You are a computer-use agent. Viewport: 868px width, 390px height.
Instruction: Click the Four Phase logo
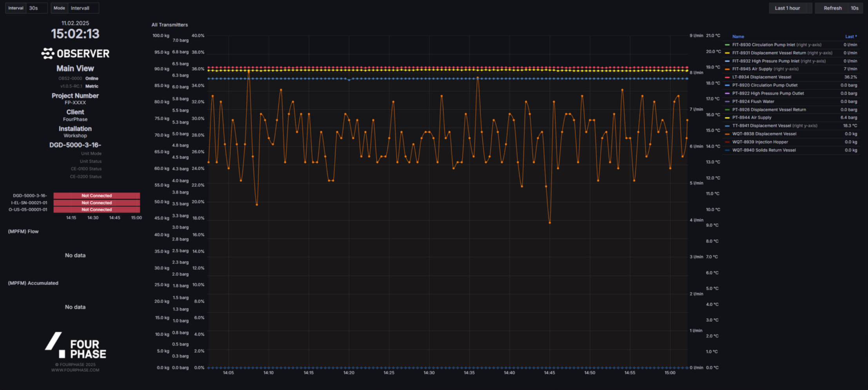coord(75,345)
